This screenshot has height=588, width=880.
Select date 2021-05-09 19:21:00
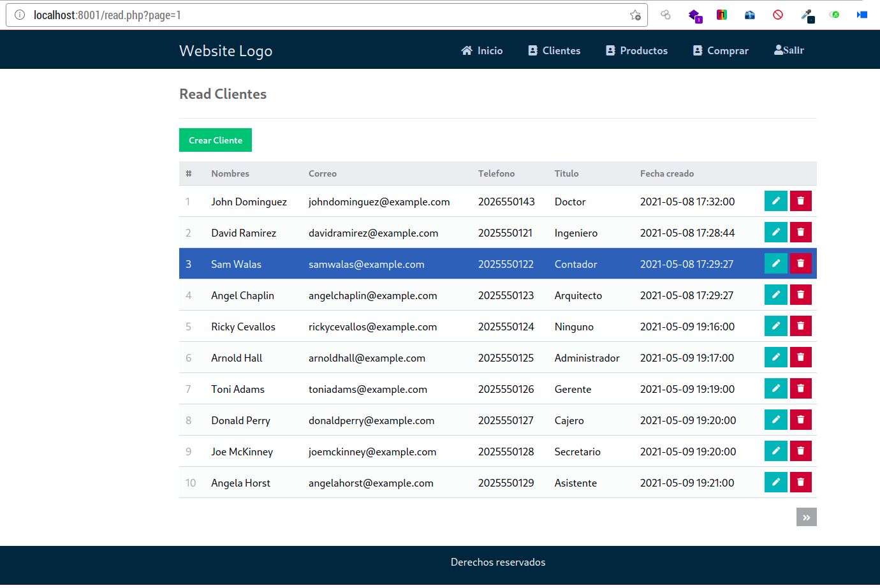point(687,483)
